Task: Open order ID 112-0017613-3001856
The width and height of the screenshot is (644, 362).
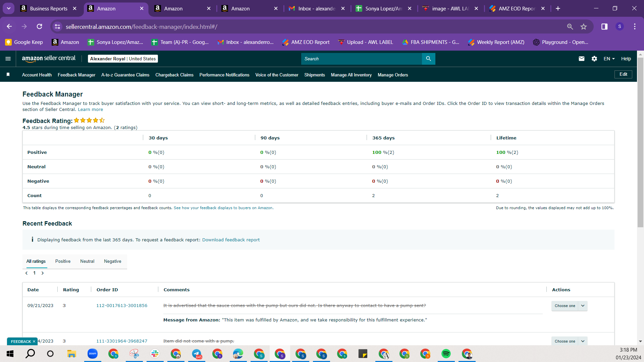Action: [122, 305]
